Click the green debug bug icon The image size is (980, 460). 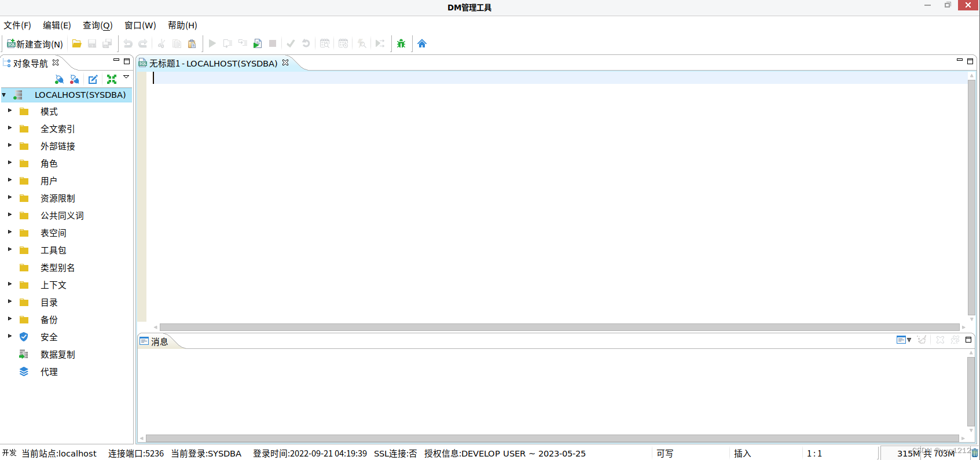(x=401, y=43)
